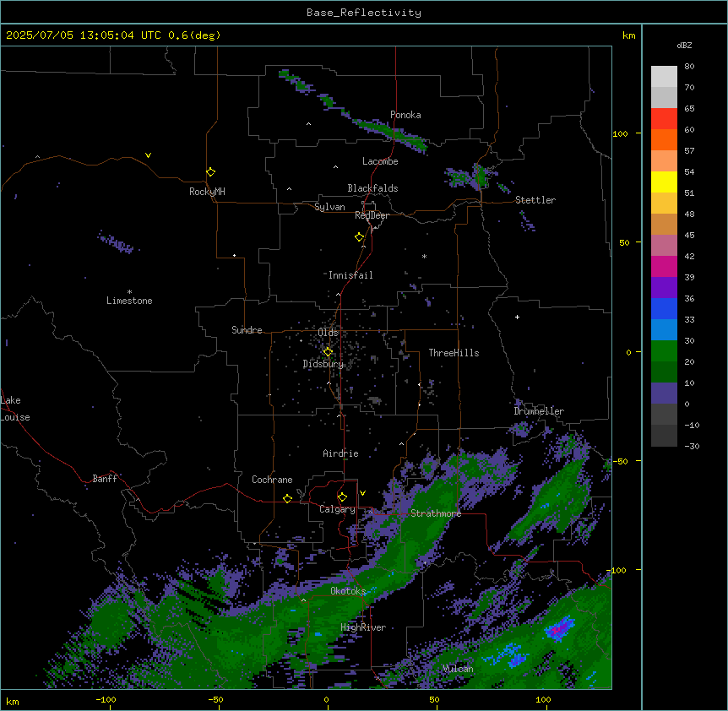Click the 45 value on the dBZ legend
The image size is (728, 711).
click(x=689, y=235)
